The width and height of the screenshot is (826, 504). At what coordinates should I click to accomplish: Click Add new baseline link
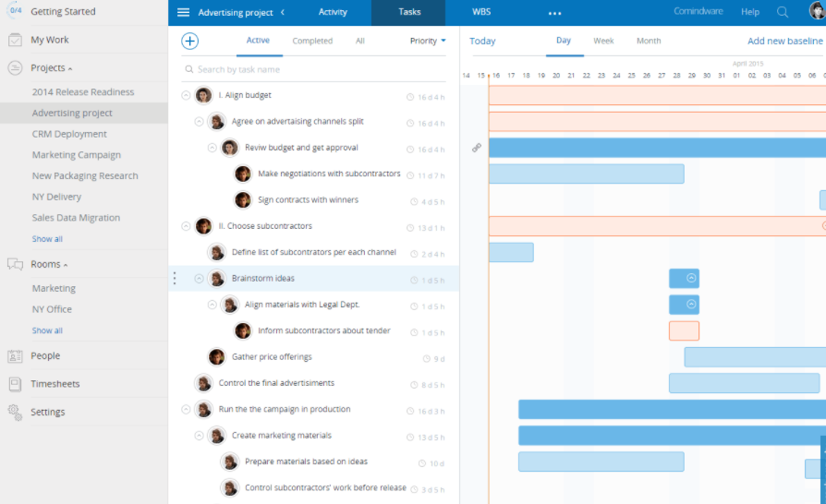tap(785, 41)
